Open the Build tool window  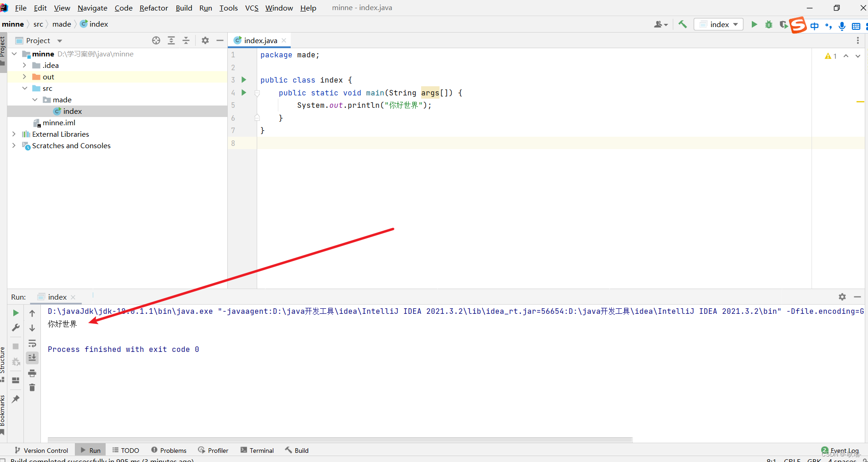click(x=297, y=451)
